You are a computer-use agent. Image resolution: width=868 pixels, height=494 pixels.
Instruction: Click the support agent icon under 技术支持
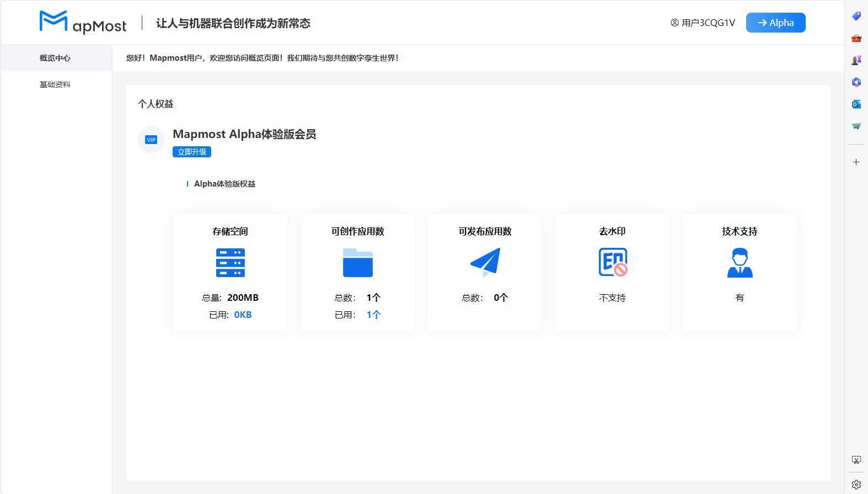point(740,263)
